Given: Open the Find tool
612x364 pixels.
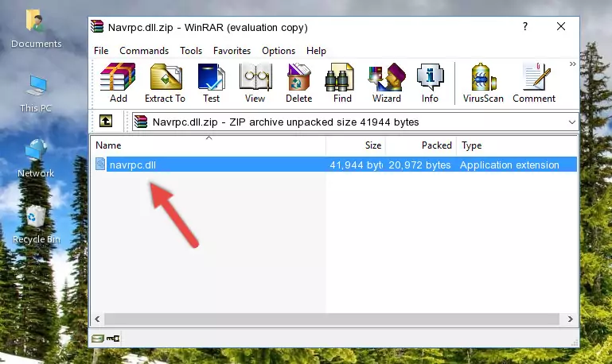Looking at the screenshot, I should click(x=342, y=83).
